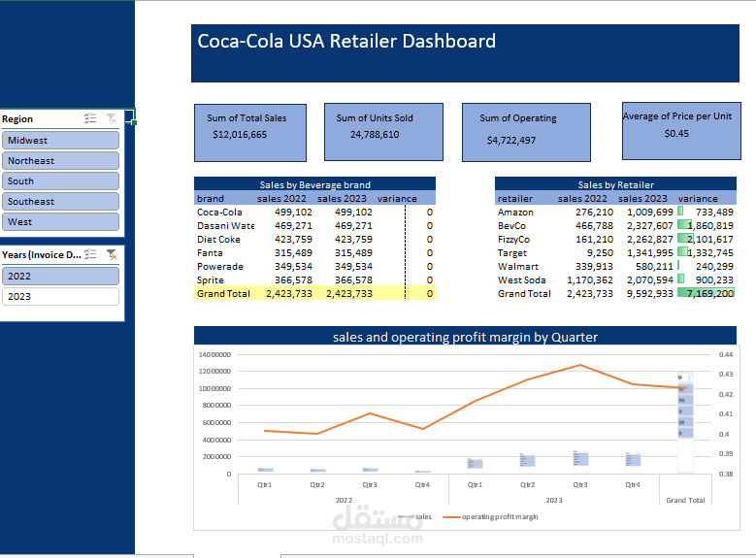The width and height of the screenshot is (756, 558).
Task: Toggle multi-select in Region slicer
Action: tap(90, 118)
